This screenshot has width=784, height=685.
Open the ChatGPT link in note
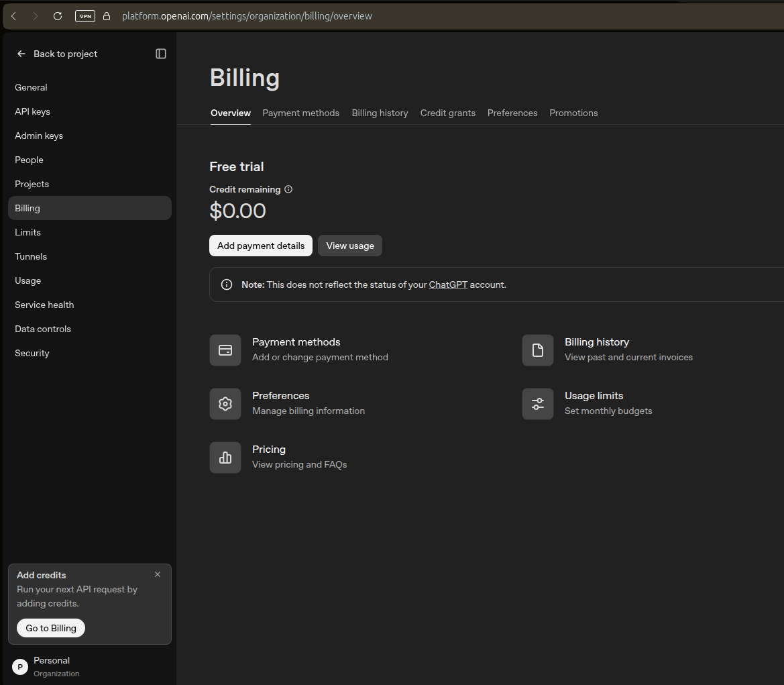pyautogui.click(x=448, y=284)
